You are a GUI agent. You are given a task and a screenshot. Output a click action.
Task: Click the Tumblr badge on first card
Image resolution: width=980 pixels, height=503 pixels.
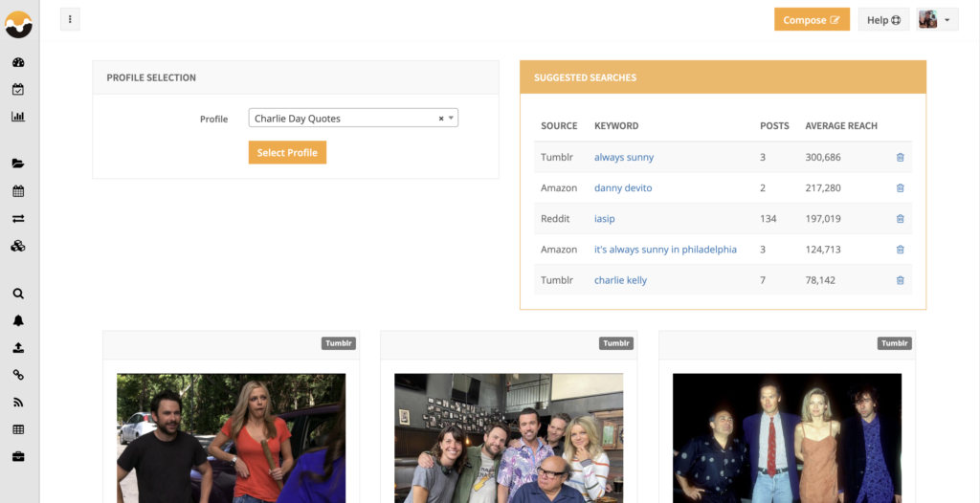click(x=339, y=343)
